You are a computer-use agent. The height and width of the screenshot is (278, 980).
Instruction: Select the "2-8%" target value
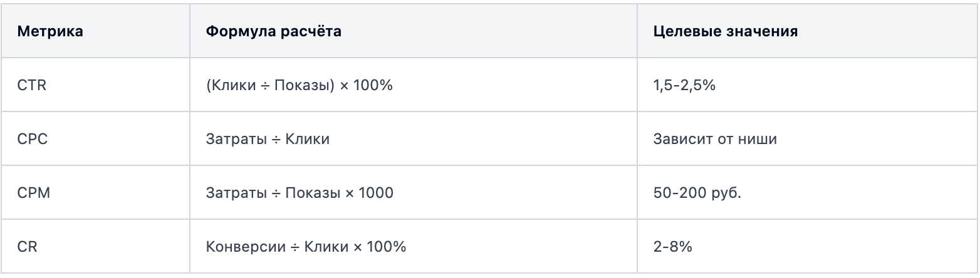tap(672, 247)
